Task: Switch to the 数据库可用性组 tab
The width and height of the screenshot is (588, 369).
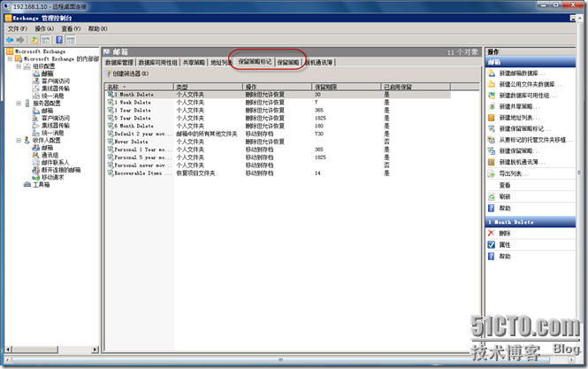Action: coord(158,62)
